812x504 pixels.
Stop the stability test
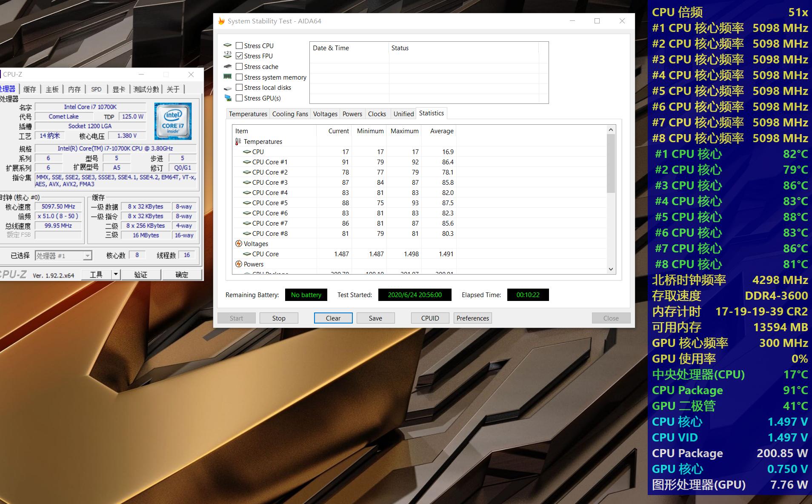(x=279, y=318)
